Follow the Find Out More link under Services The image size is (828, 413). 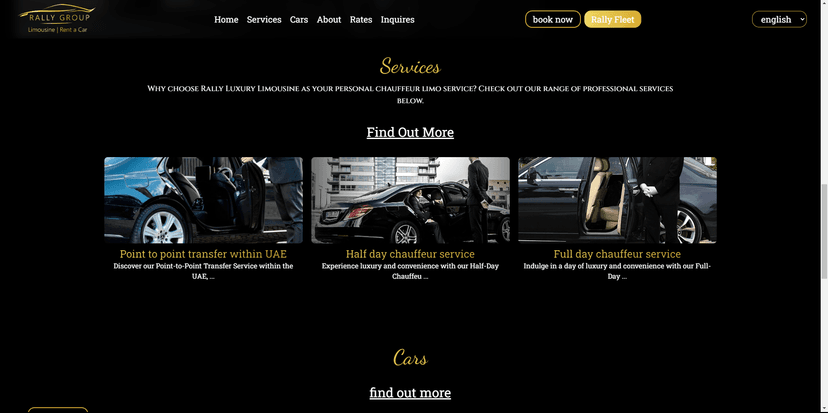[x=410, y=132]
